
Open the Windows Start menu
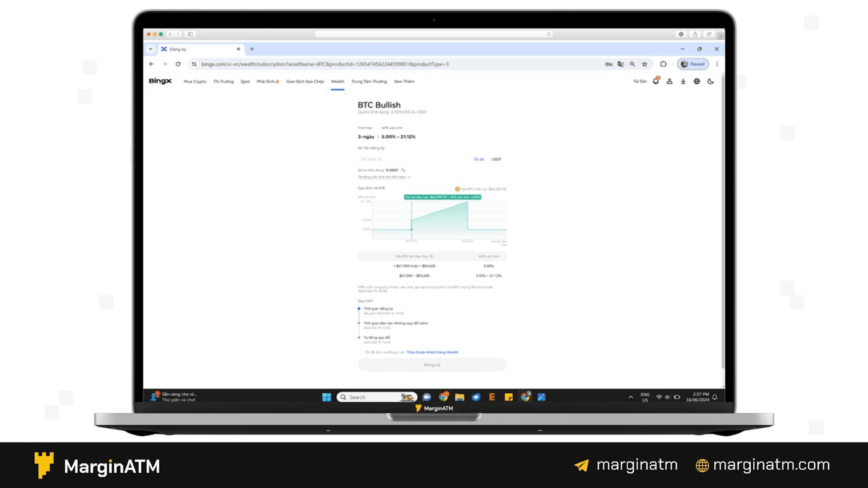[327, 397]
